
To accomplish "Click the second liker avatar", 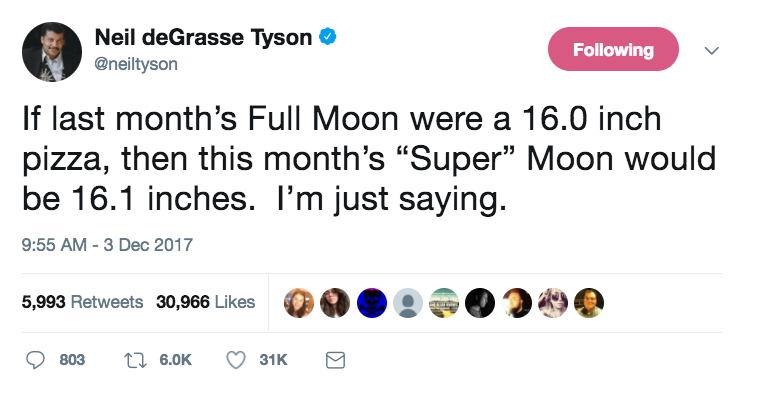I will pos(334,301).
